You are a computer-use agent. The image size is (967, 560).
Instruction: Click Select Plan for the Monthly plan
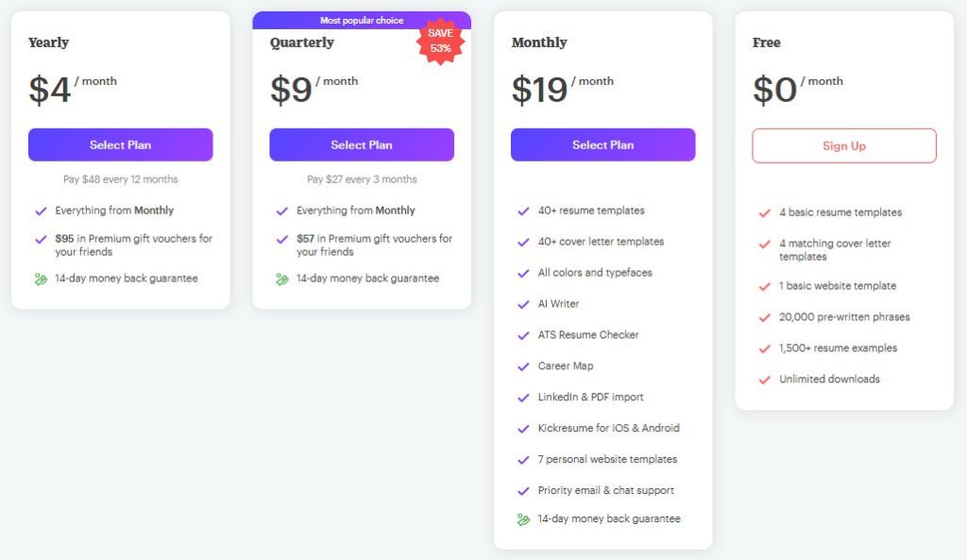click(x=602, y=144)
